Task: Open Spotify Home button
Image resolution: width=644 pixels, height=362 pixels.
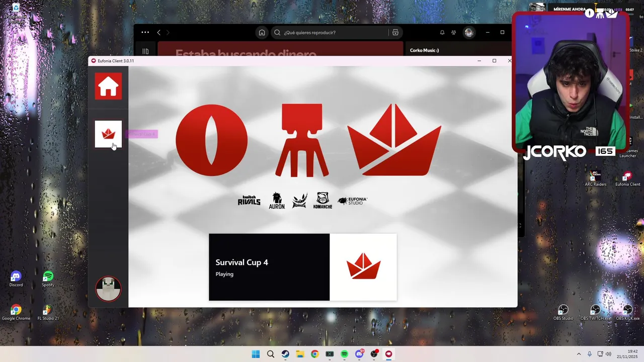Action: tap(262, 32)
